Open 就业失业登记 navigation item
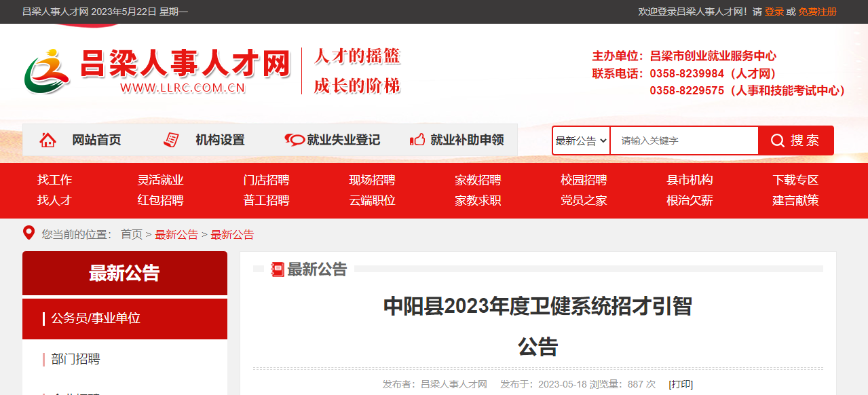The width and height of the screenshot is (868, 395). coord(343,140)
